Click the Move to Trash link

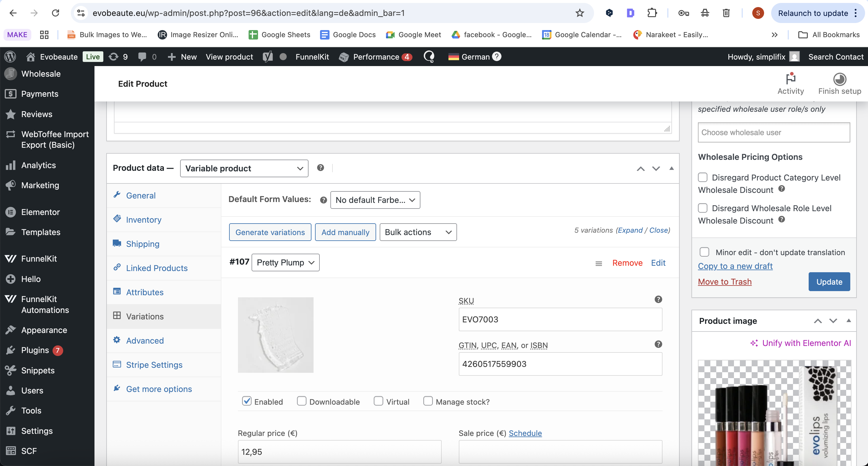(725, 282)
